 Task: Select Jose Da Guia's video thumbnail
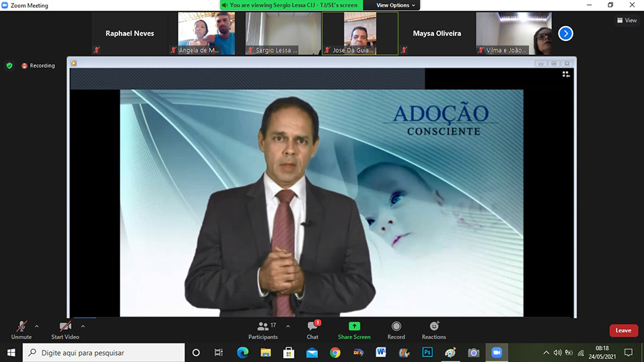[360, 33]
